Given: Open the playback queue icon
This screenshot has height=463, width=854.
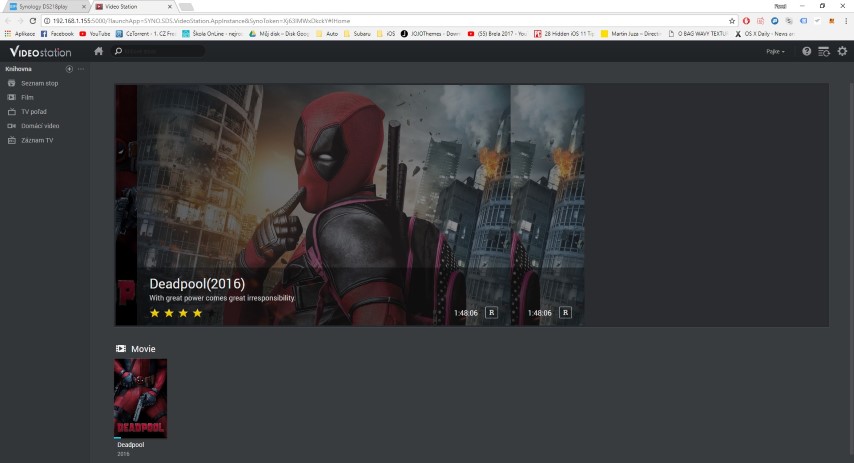Looking at the screenshot, I should [x=824, y=51].
